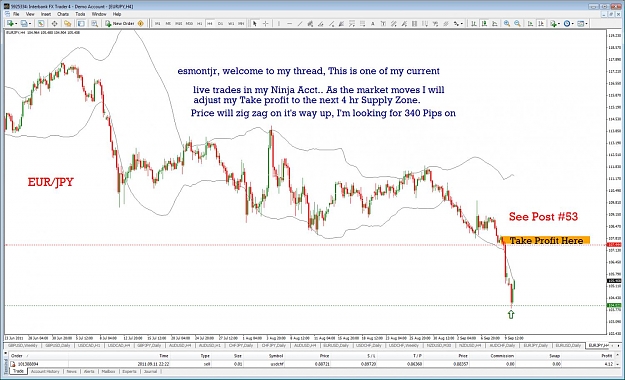Expand the New Chart dropdown arrow
Screen dimensions: 625x380
click(x=16, y=24)
